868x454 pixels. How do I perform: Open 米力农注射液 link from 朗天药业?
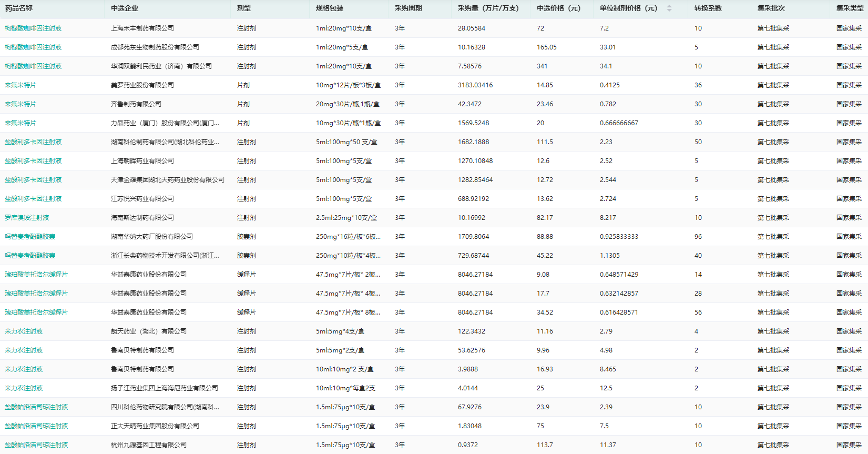[24, 331]
